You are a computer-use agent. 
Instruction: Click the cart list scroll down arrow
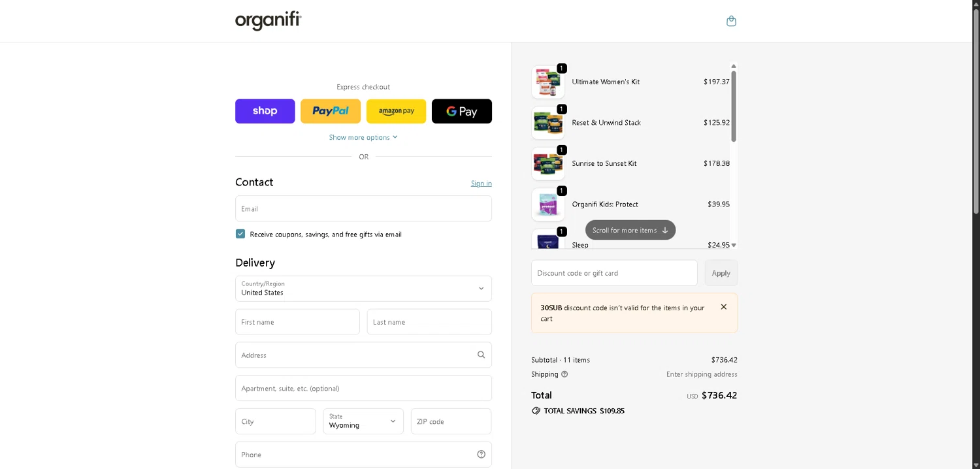[x=734, y=245]
